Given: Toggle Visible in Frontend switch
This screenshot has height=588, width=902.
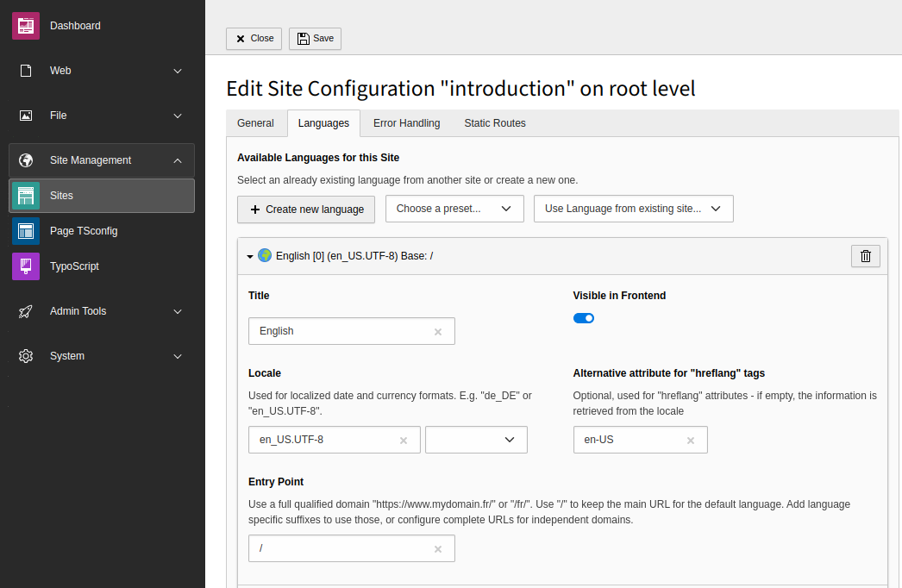Looking at the screenshot, I should pyautogui.click(x=584, y=318).
